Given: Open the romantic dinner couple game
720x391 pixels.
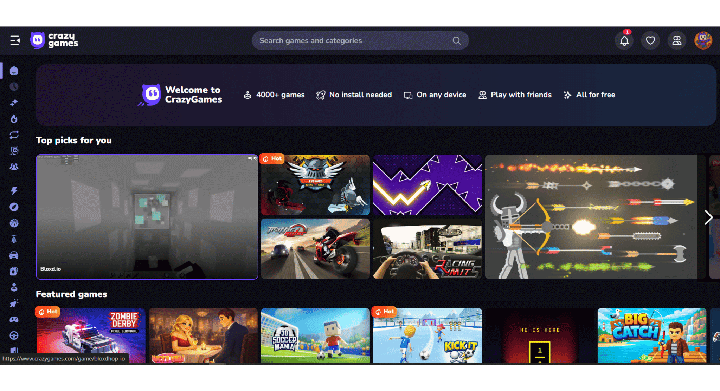Looking at the screenshot, I should (x=203, y=335).
